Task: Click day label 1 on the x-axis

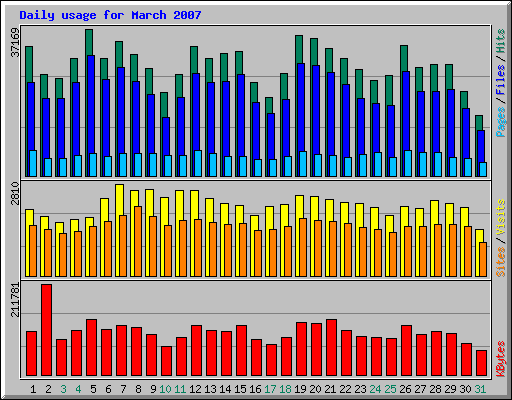Action: click(33, 389)
